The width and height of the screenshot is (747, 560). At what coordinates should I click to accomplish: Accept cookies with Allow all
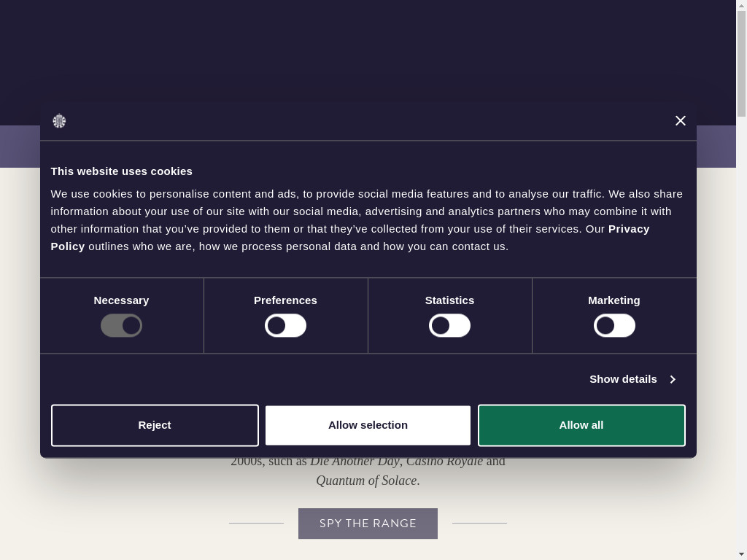(581, 425)
